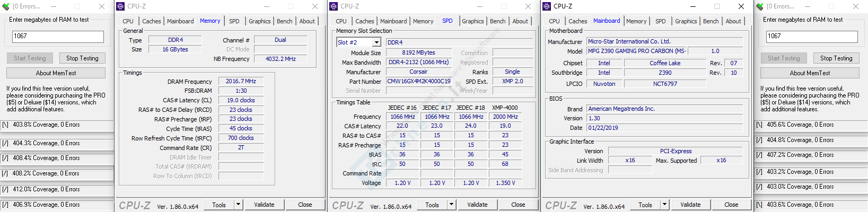Go to the About tab in the Memory window
This screenshot has height=212, width=868.
tap(307, 21)
